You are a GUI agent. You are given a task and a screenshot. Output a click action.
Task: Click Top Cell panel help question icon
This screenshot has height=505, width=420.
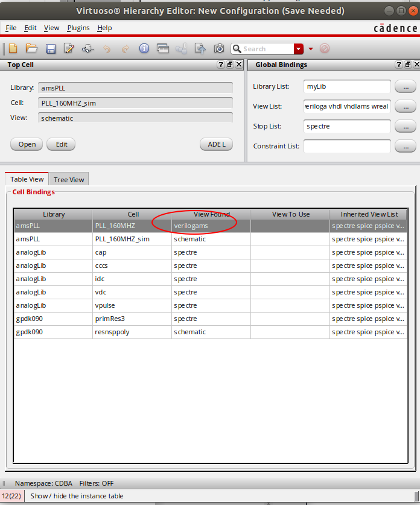(221, 65)
